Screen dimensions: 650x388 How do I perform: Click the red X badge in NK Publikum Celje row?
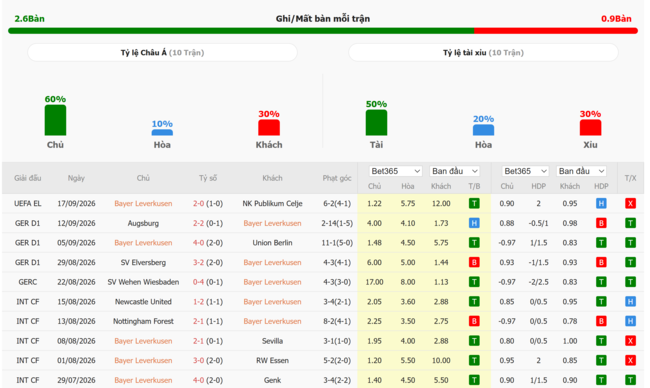tap(630, 204)
